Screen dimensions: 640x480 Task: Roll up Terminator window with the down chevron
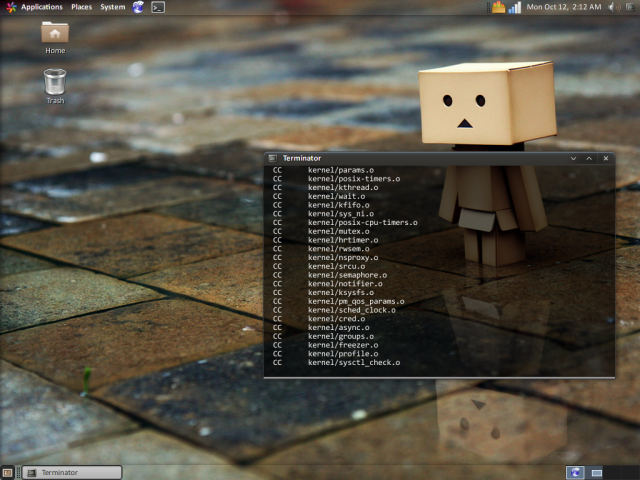coord(573,158)
